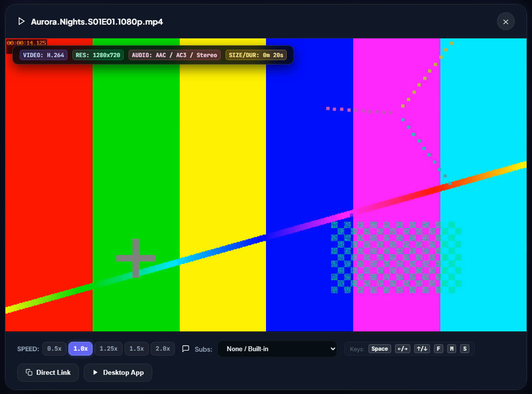Click the left/right arrow key hint
This screenshot has height=394, width=532.
403,349
